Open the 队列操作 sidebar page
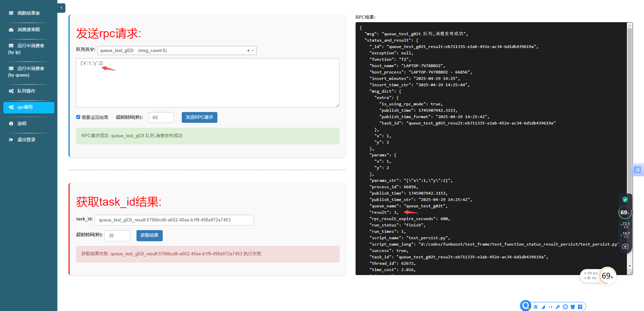 point(29,91)
